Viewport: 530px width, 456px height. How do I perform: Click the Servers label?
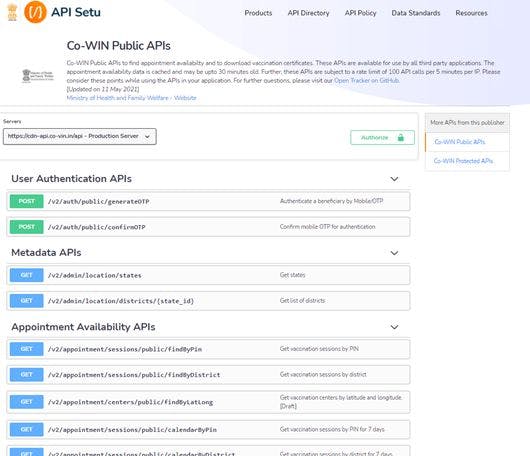12,121
